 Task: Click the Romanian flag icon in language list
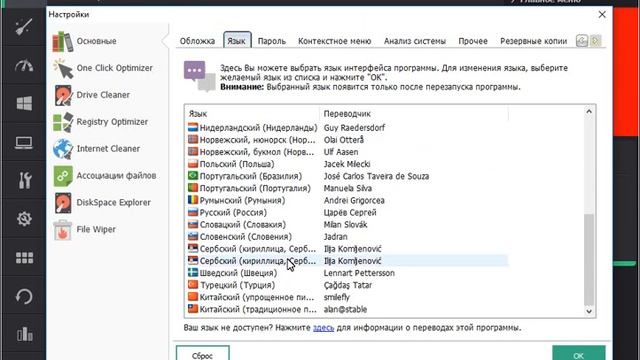193,200
